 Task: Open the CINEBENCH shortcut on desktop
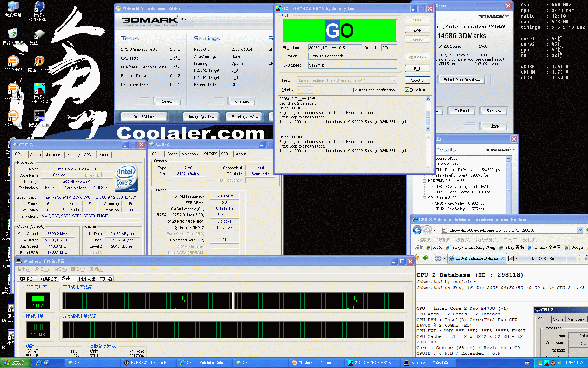pyautogui.click(x=40, y=11)
